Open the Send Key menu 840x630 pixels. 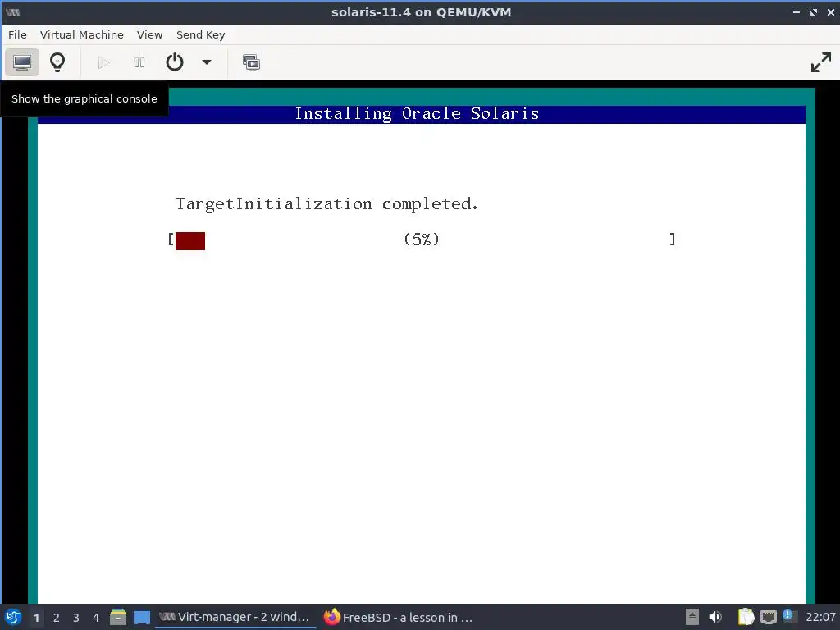pyautogui.click(x=200, y=34)
